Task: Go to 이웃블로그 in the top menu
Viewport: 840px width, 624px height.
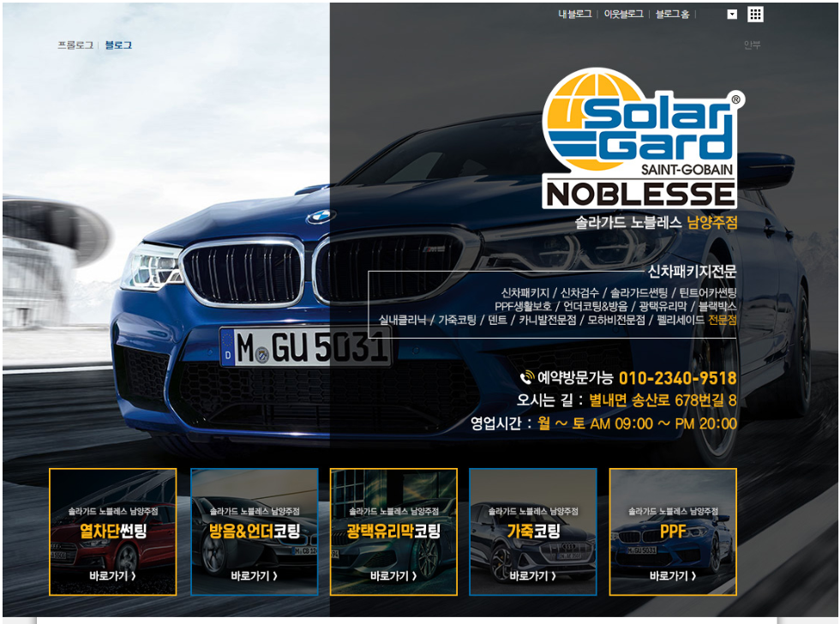Action: (624, 14)
